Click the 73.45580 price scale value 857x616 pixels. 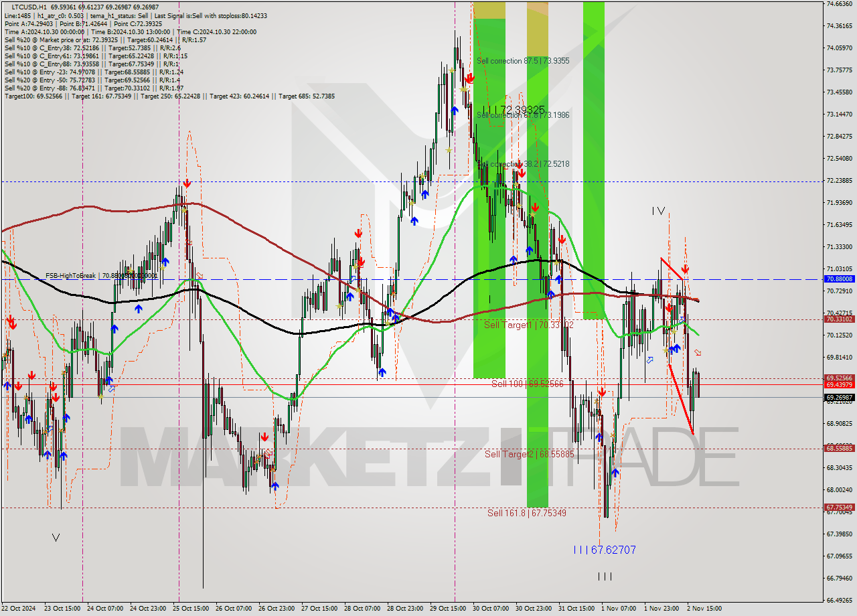coord(839,92)
